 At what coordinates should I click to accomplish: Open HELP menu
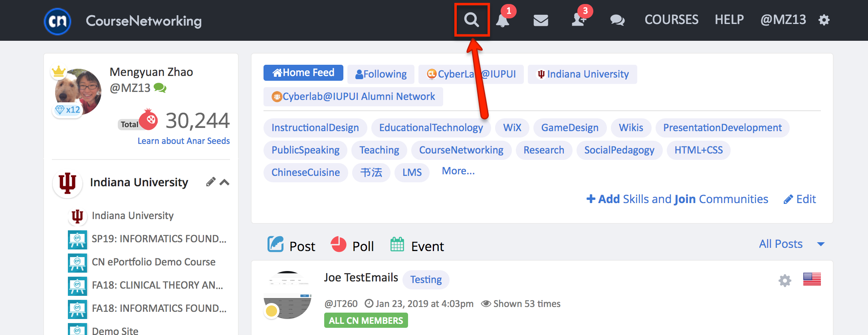click(729, 20)
